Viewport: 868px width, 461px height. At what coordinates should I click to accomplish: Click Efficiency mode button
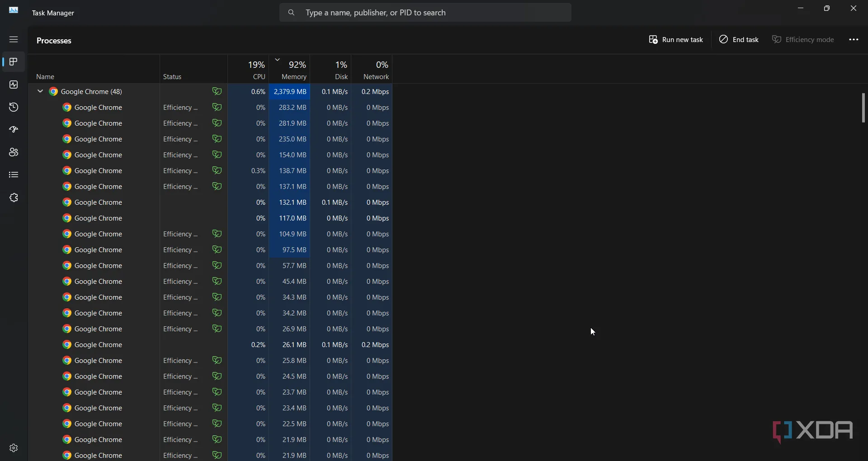click(x=803, y=40)
